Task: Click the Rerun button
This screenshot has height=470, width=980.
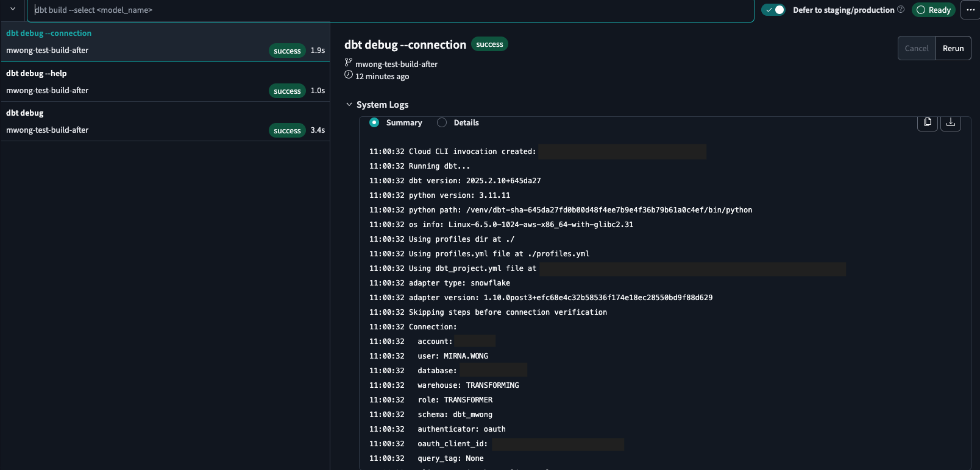Action: (953, 48)
